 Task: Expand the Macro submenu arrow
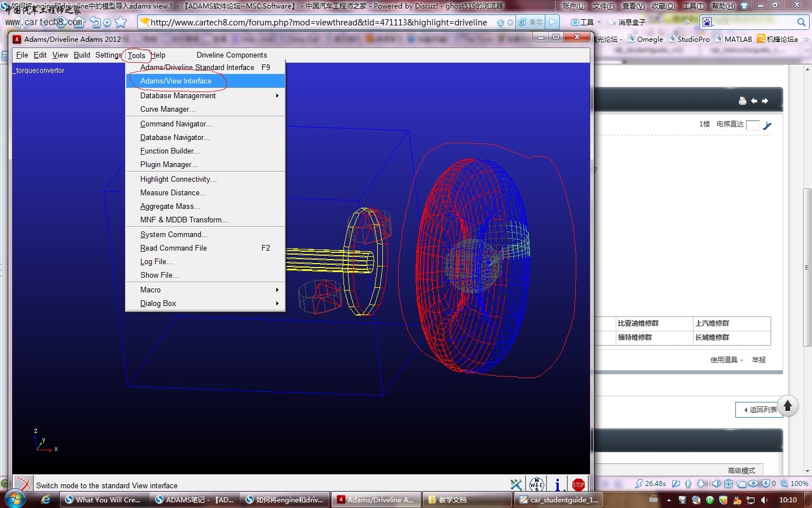277,290
